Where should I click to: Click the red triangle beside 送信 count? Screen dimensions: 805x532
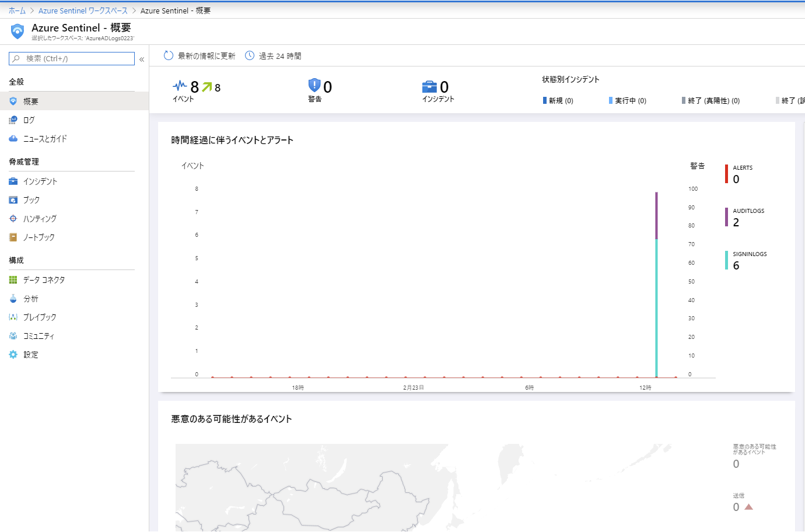point(749,507)
